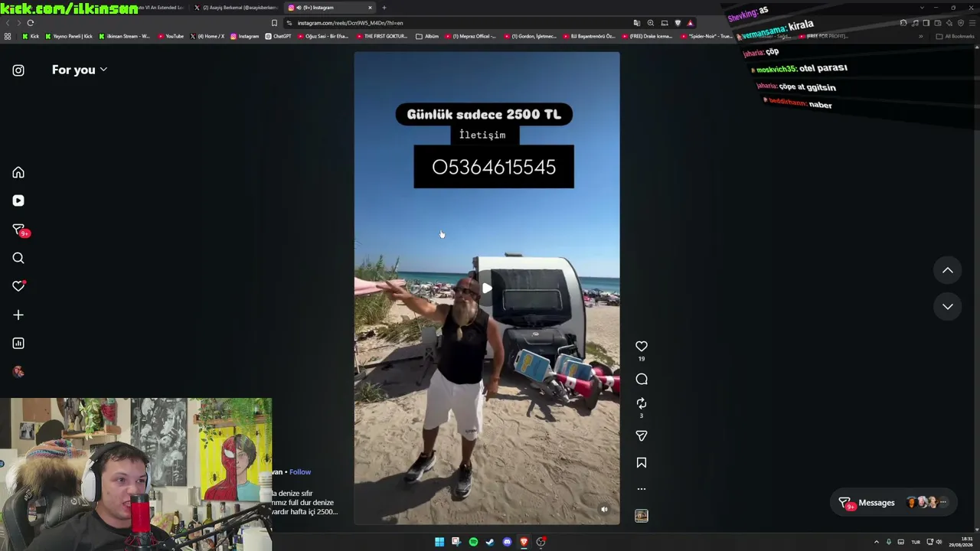Open Steam from the taskbar
This screenshot has width=980, height=551.
tap(490, 542)
